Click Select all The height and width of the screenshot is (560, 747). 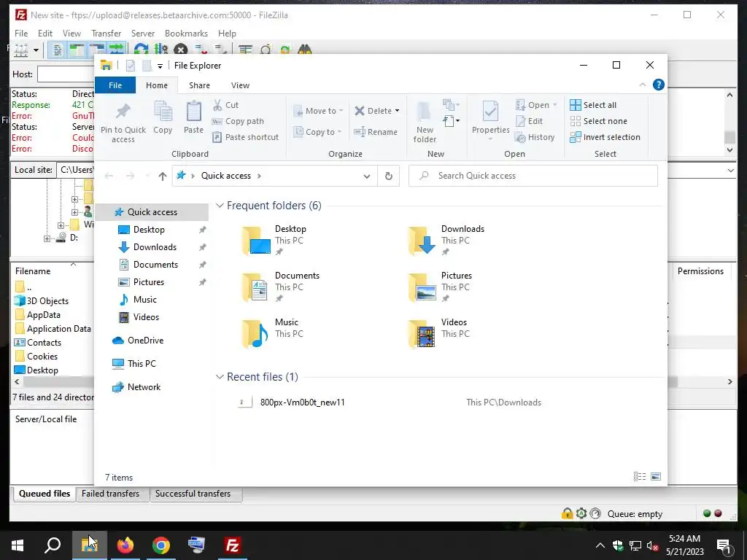[x=594, y=105]
